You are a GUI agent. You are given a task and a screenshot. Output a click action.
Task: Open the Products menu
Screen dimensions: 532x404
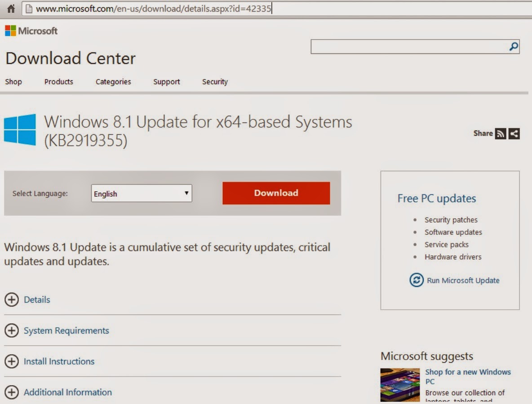pyautogui.click(x=59, y=82)
